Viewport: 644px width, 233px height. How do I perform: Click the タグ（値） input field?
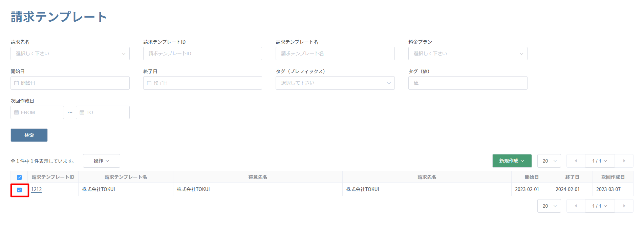tap(468, 83)
